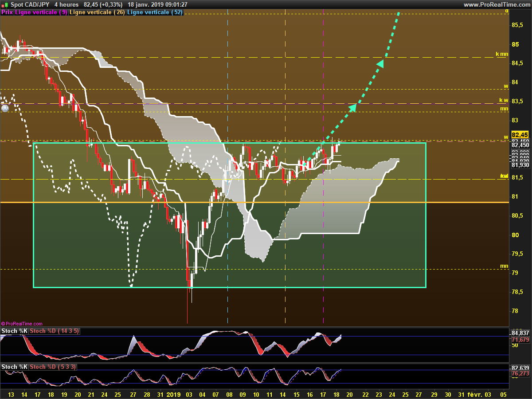Click the alert bell icon on chart edge
Screen dimensions: 532x399
point(5,108)
